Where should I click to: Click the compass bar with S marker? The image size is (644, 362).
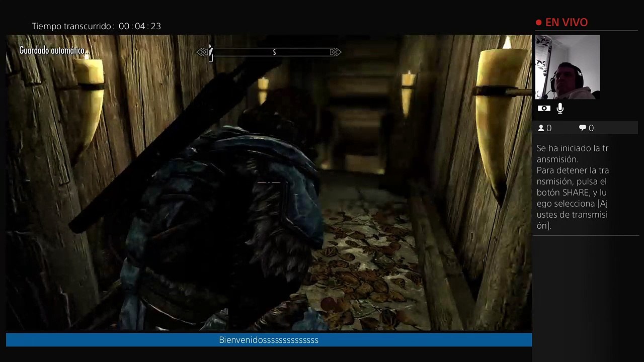pos(269,52)
